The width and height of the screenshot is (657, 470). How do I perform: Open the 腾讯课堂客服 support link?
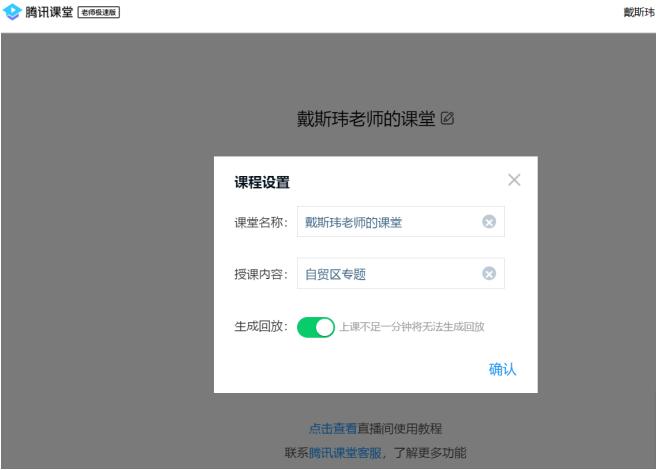coord(344,453)
